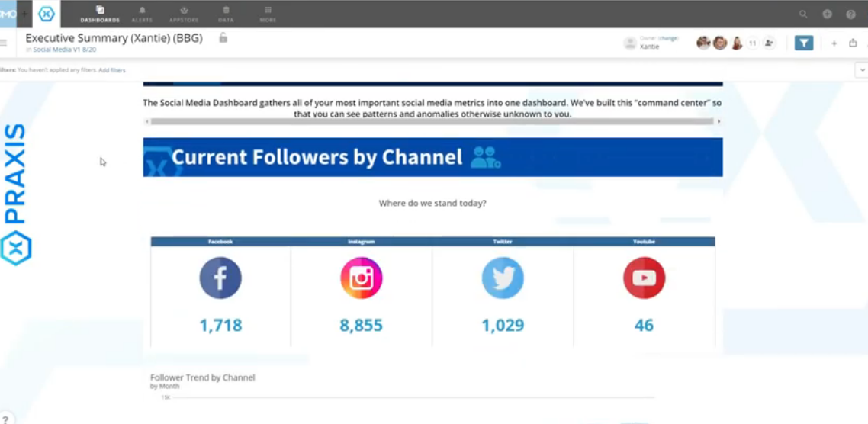Open the More navigation menu
868x424 pixels.
coord(268,14)
